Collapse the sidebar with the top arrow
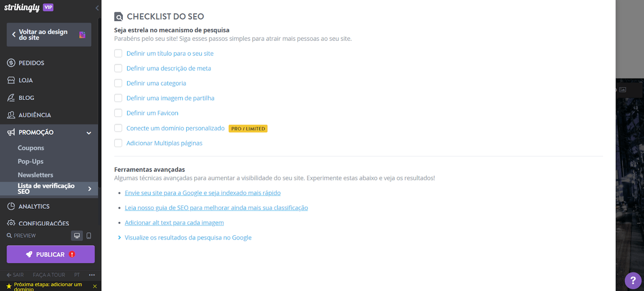Screen dimensions: 644x291 97,8
